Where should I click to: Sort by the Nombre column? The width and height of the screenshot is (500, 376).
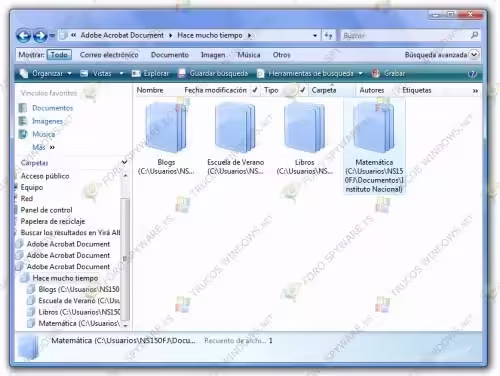(150, 90)
